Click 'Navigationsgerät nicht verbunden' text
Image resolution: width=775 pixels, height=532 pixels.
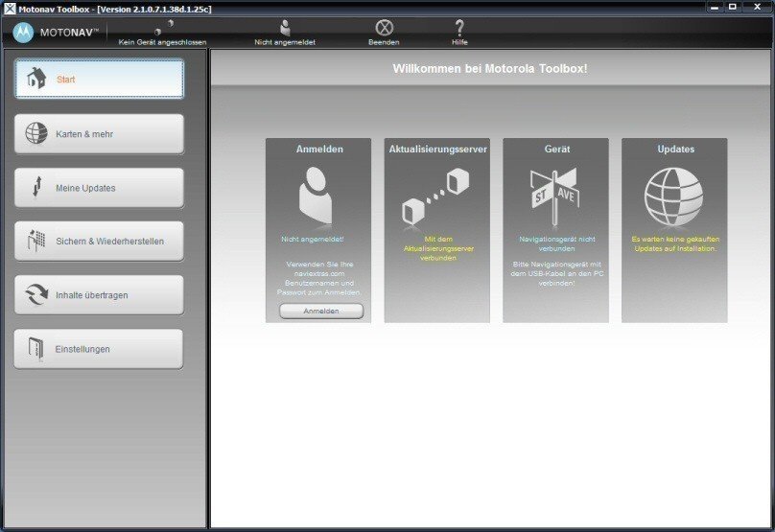(557, 243)
